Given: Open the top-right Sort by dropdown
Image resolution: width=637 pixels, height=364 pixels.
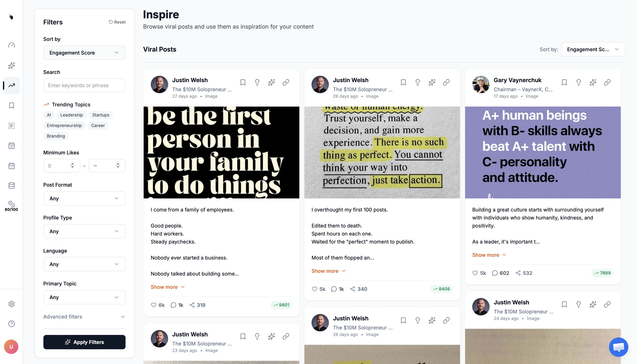Looking at the screenshot, I should click(593, 49).
